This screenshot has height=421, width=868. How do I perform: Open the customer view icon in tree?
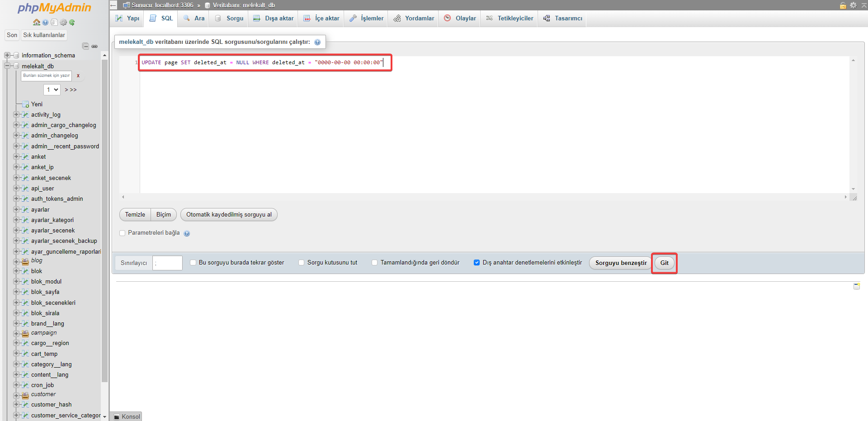(26, 395)
